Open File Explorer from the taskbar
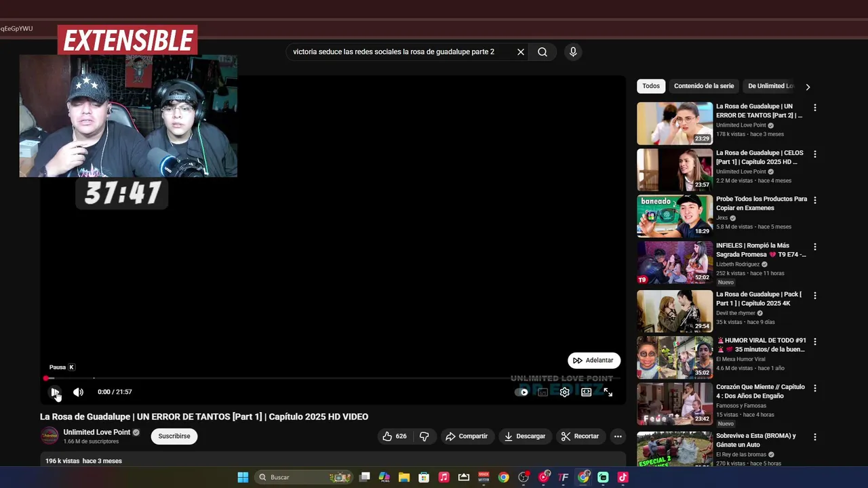868x488 pixels. [404, 477]
